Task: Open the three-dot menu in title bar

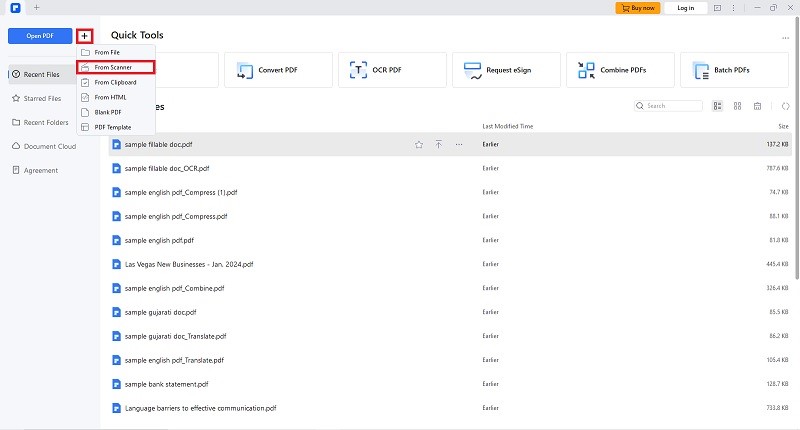Action: click(733, 8)
